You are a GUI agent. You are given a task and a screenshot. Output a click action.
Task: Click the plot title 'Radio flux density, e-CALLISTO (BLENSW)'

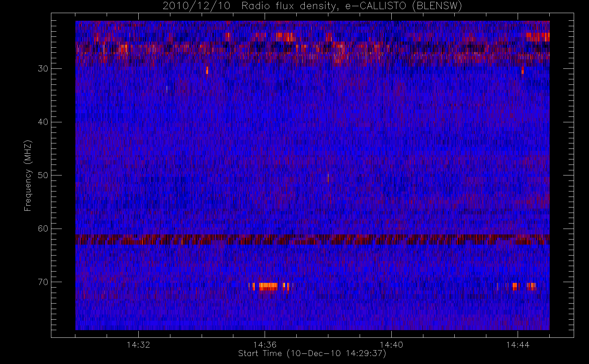pyautogui.click(x=352, y=6)
